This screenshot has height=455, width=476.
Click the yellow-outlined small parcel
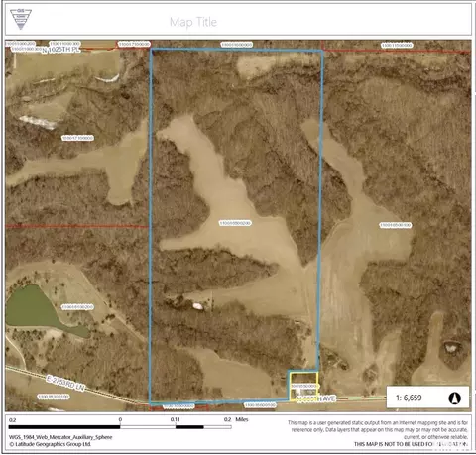pos(303,387)
